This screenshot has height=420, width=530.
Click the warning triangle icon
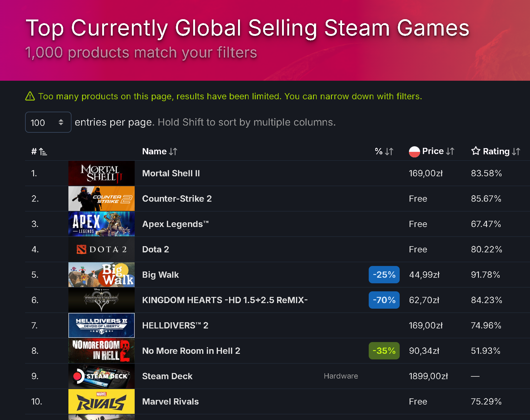pyautogui.click(x=30, y=96)
